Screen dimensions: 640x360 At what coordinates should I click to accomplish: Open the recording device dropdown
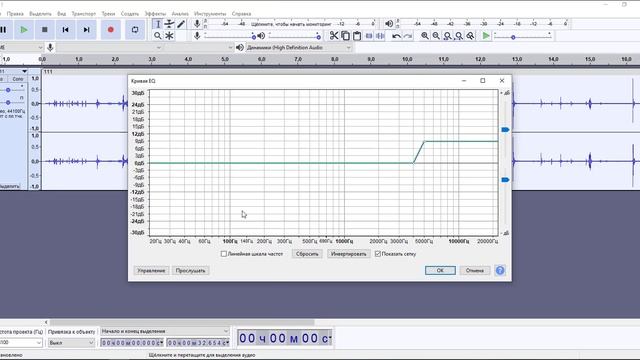point(109,47)
